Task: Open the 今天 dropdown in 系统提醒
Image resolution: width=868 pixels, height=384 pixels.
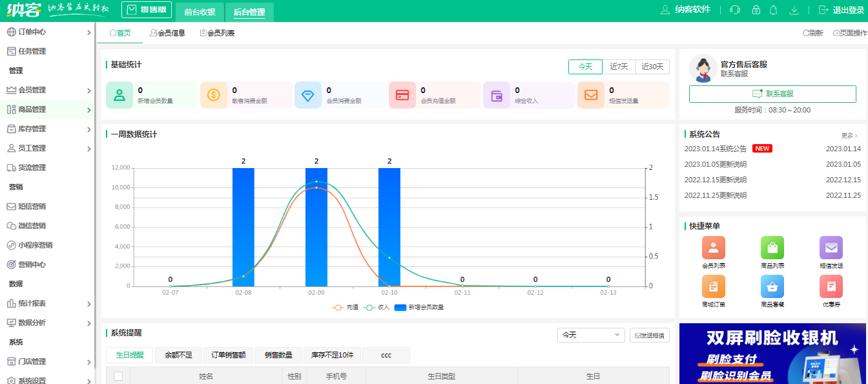Action: 590,335
